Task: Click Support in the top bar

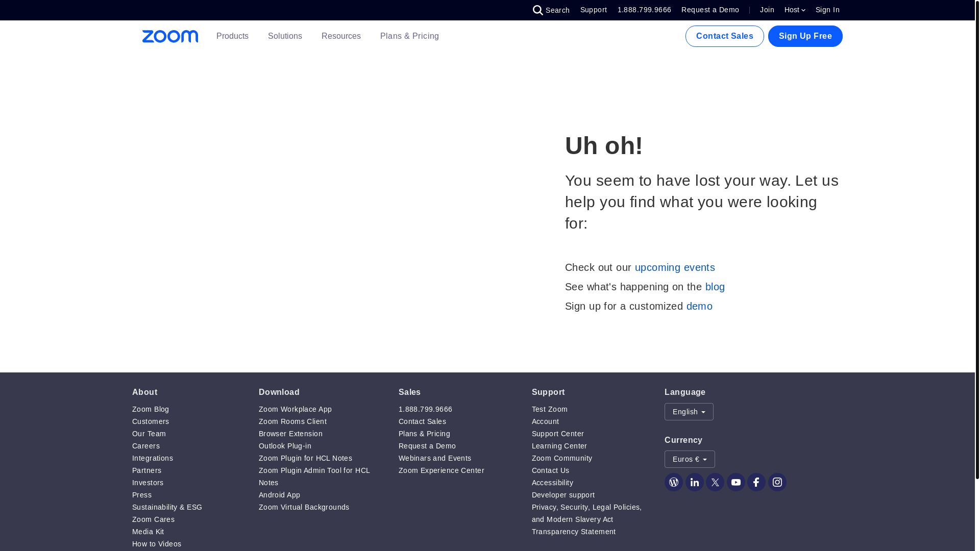Action: [x=594, y=10]
